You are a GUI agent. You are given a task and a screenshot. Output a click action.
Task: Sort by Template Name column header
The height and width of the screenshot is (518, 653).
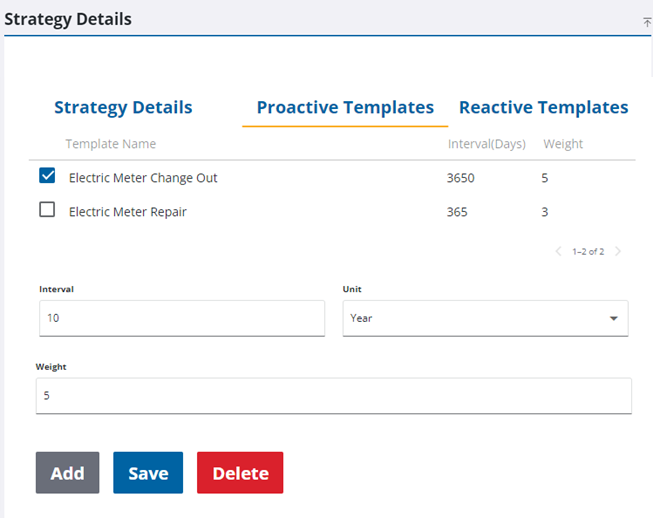pyautogui.click(x=110, y=144)
